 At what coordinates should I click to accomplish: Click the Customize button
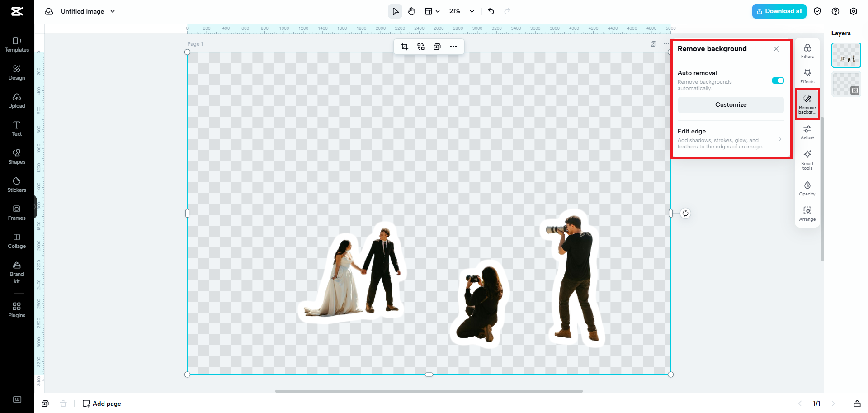pos(731,104)
